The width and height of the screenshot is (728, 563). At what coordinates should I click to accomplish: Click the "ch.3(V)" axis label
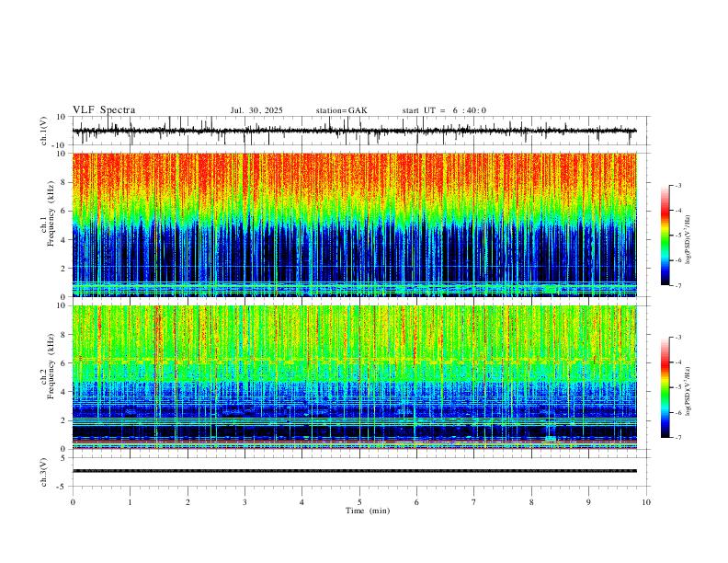(x=43, y=472)
